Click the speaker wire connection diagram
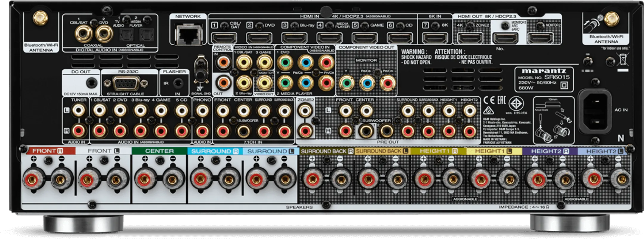Viewport: 644px width, 239px height. point(554,120)
